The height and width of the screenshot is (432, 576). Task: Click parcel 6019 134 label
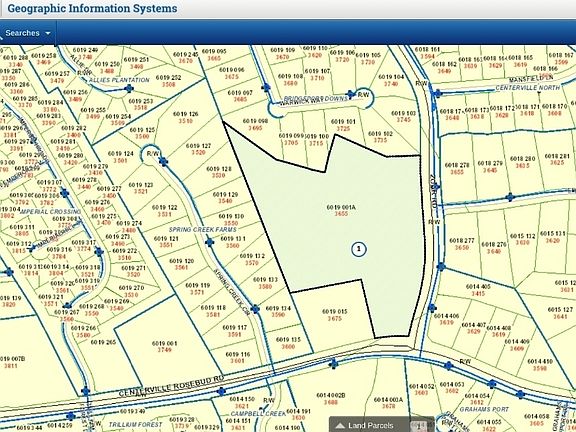pos(278,312)
